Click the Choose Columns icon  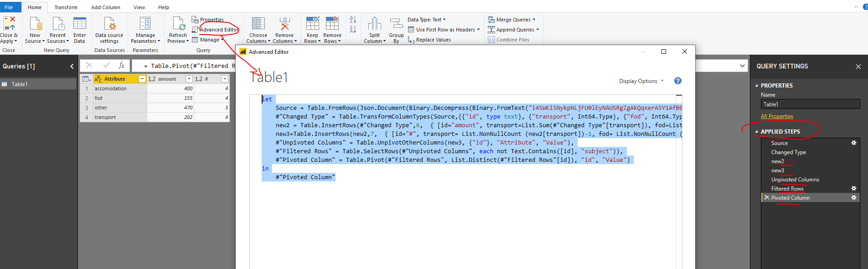pyautogui.click(x=258, y=24)
